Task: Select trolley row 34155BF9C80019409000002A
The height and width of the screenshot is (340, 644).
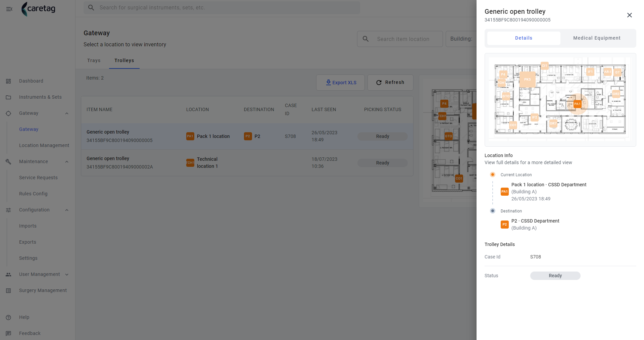Action: [x=247, y=163]
